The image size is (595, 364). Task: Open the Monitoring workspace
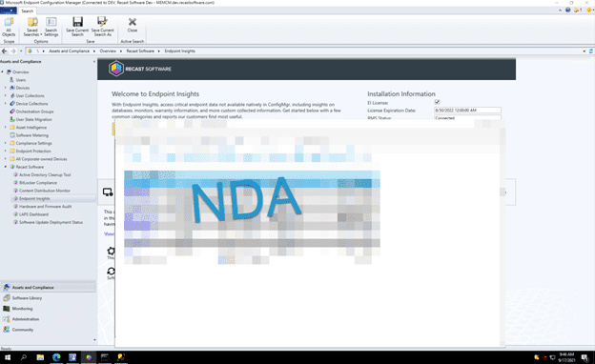(22, 309)
